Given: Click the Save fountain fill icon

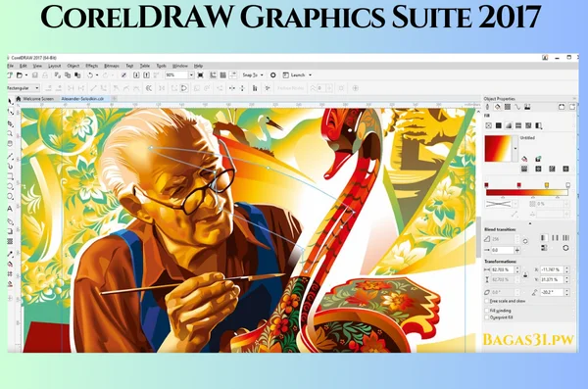Looking at the screenshot, I should click(x=538, y=159).
